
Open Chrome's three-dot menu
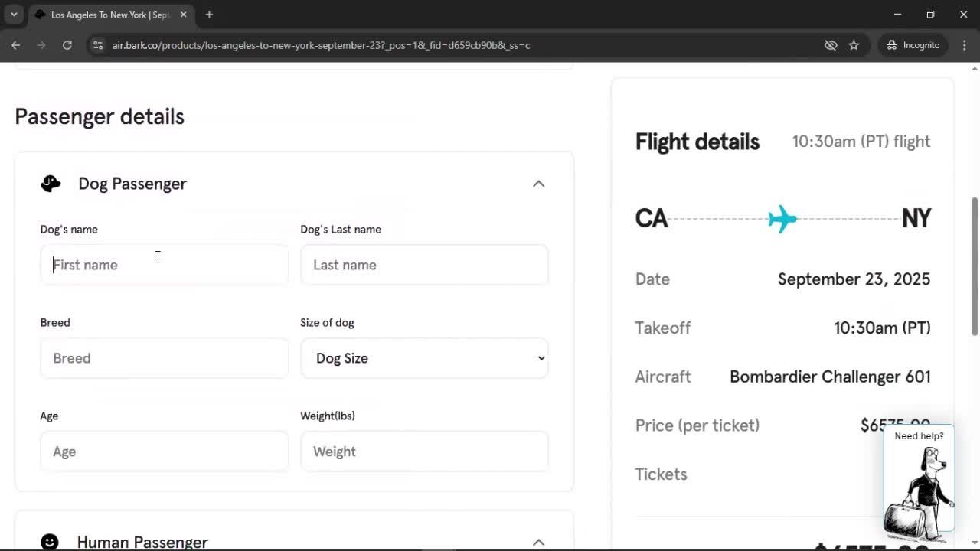point(964,45)
